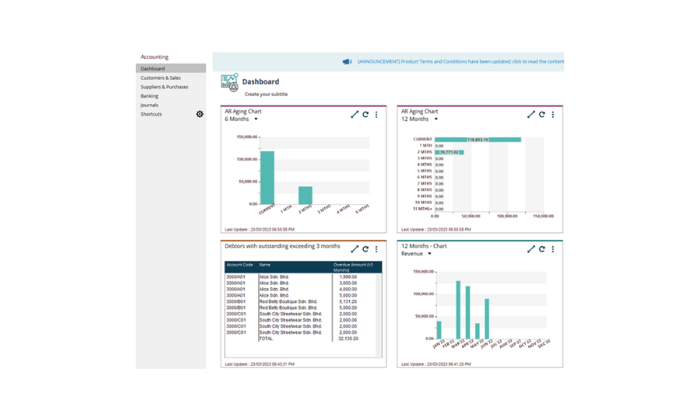Open Suppliers & Purchases menu
The height and width of the screenshot is (420, 700).
[x=165, y=86]
